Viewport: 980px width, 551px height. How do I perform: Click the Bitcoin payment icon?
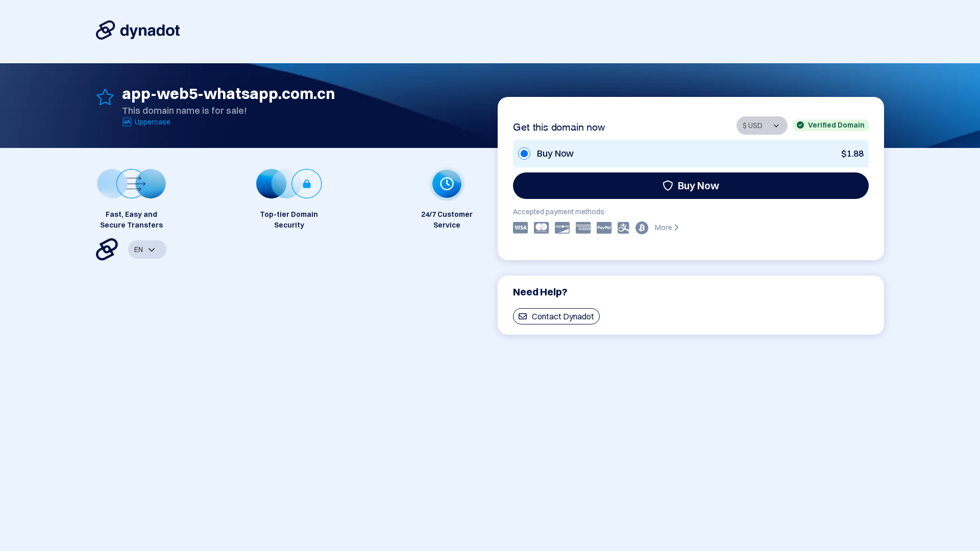(x=642, y=228)
